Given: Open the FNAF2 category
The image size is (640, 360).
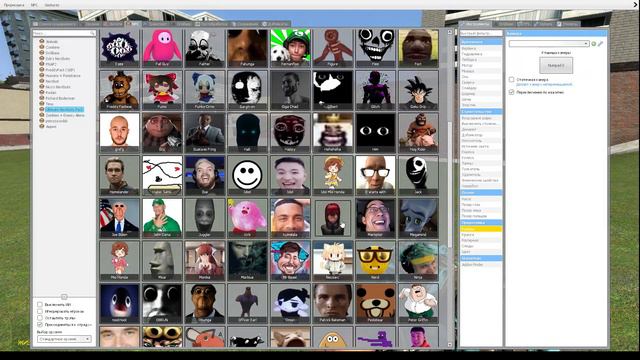Looking at the screenshot, I should coord(51,64).
